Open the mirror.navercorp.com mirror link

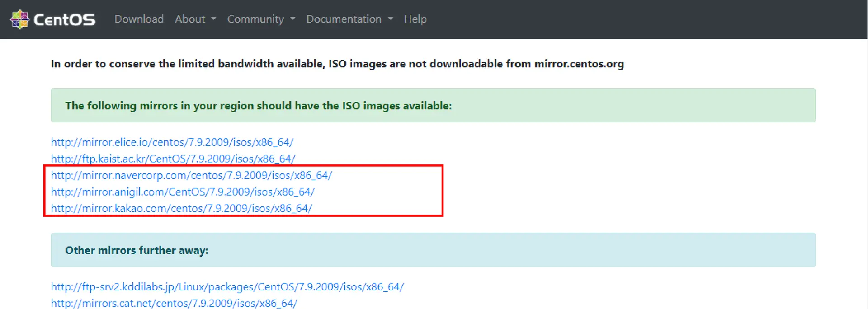pyautogui.click(x=191, y=175)
